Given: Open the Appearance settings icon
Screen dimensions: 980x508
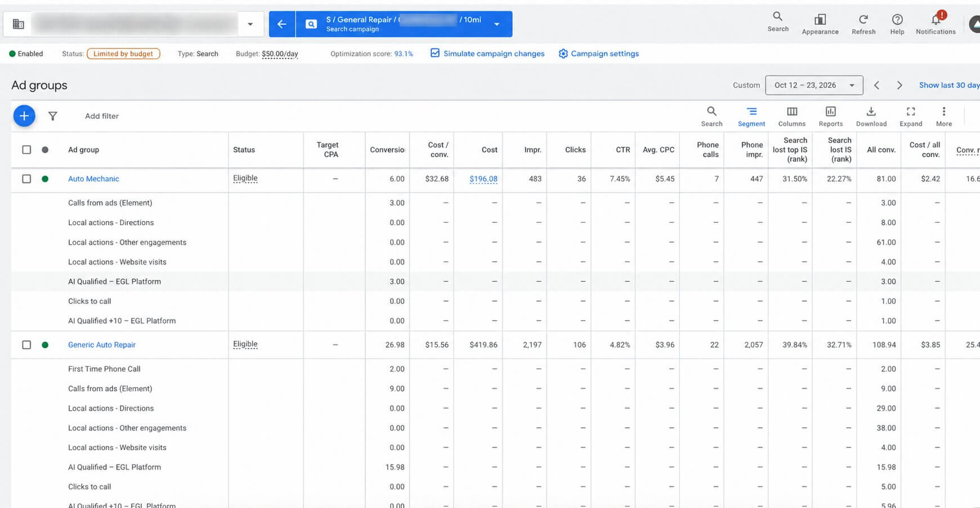Looking at the screenshot, I should 820,19.
